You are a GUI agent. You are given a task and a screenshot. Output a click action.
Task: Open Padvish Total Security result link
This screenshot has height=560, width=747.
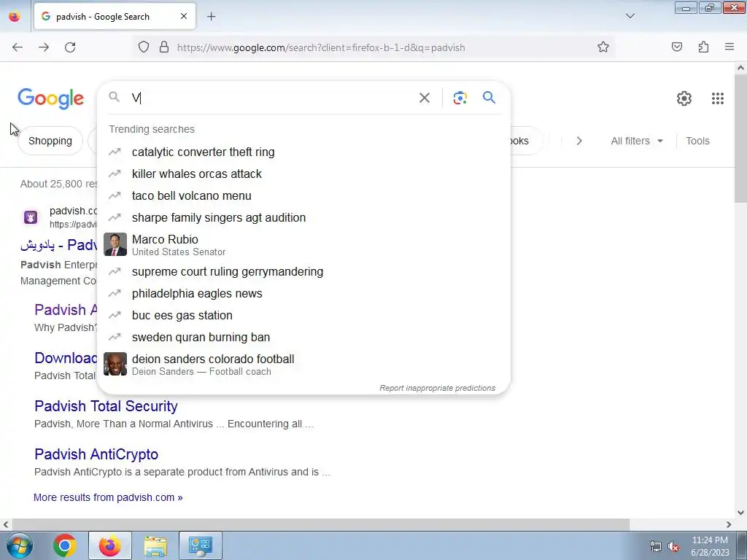[106, 406]
